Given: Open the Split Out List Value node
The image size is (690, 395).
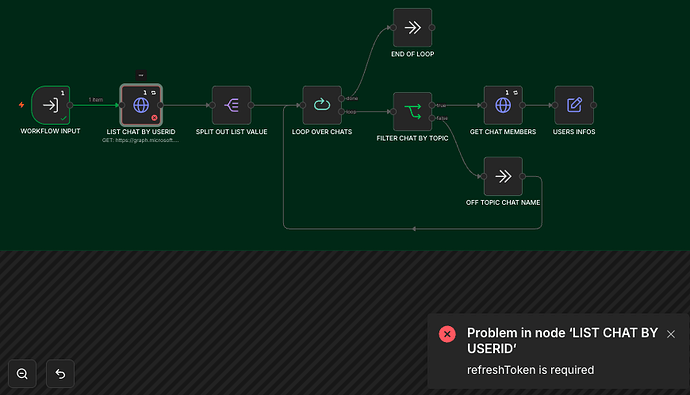Looking at the screenshot, I should [231, 105].
